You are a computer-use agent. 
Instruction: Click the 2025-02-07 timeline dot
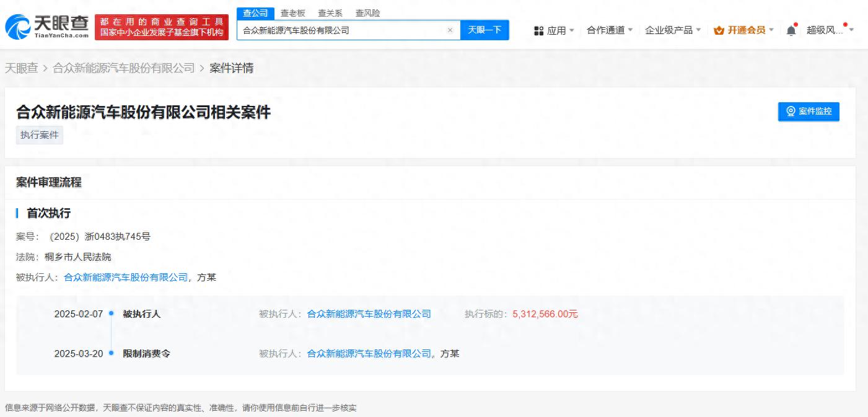(x=111, y=314)
